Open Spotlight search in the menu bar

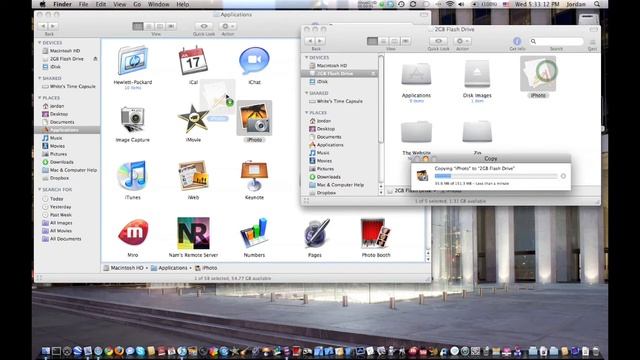(597, 4)
